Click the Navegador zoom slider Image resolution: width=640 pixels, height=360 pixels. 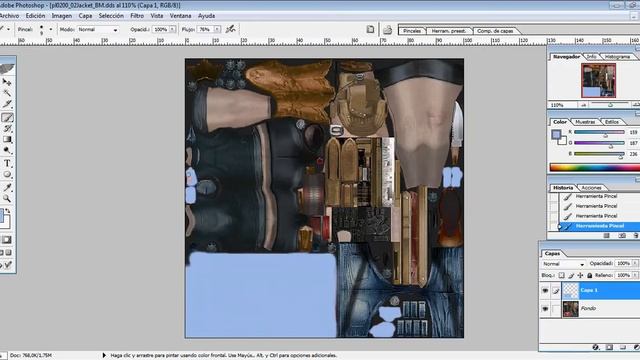[x=610, y=105]
